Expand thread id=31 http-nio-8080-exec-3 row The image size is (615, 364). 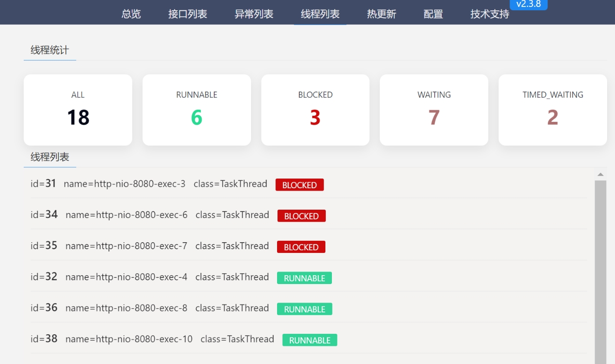click(x=149, y=184)
